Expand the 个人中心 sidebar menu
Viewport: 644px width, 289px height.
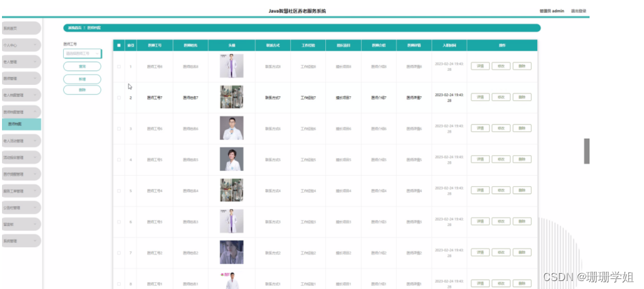pos(21,45)
